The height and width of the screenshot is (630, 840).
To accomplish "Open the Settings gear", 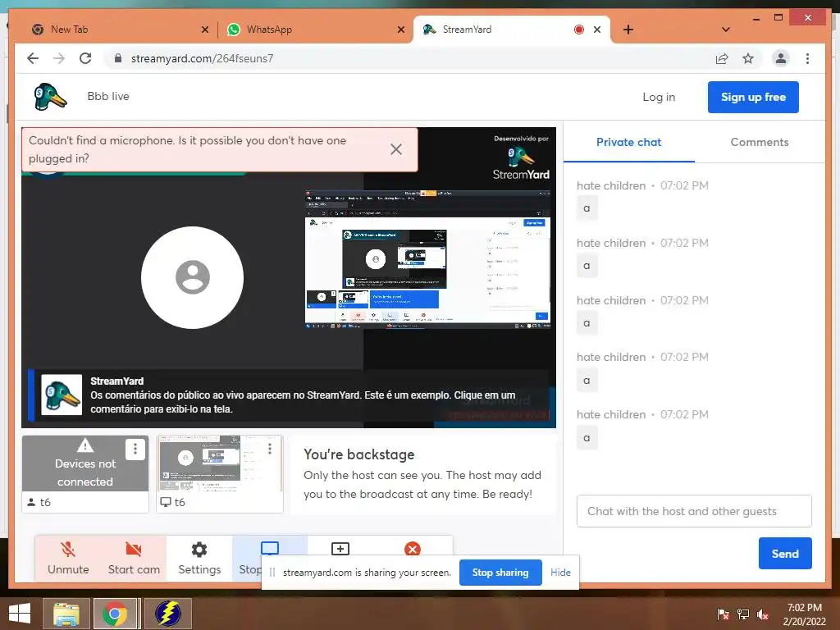I will (x=199, y=558).
